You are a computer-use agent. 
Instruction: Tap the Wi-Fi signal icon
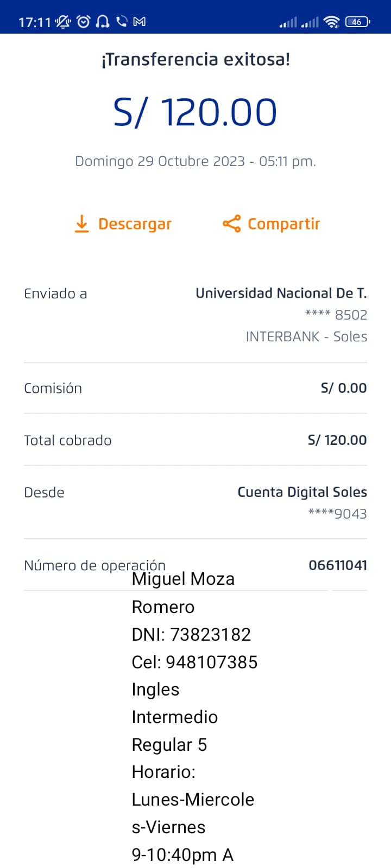point(331,22)
